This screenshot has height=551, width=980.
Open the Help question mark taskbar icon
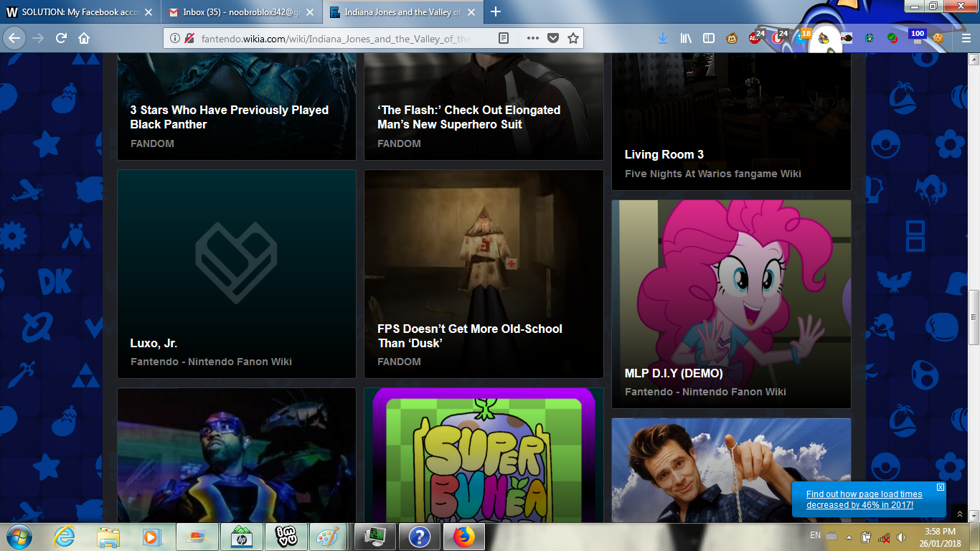point(420,537)
